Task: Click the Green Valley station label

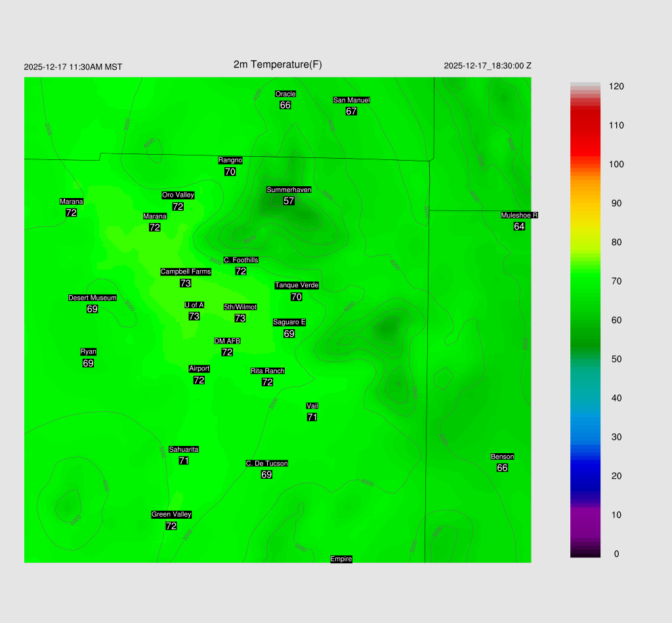Action: (171, 514)
